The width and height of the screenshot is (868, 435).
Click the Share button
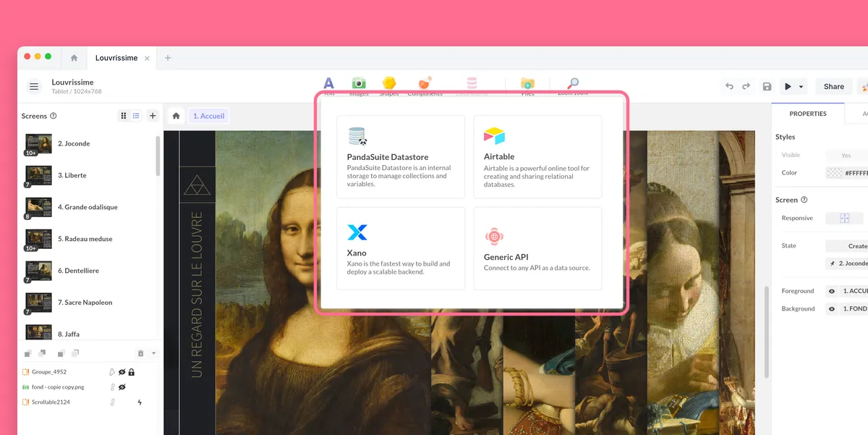tap(834, 87)
